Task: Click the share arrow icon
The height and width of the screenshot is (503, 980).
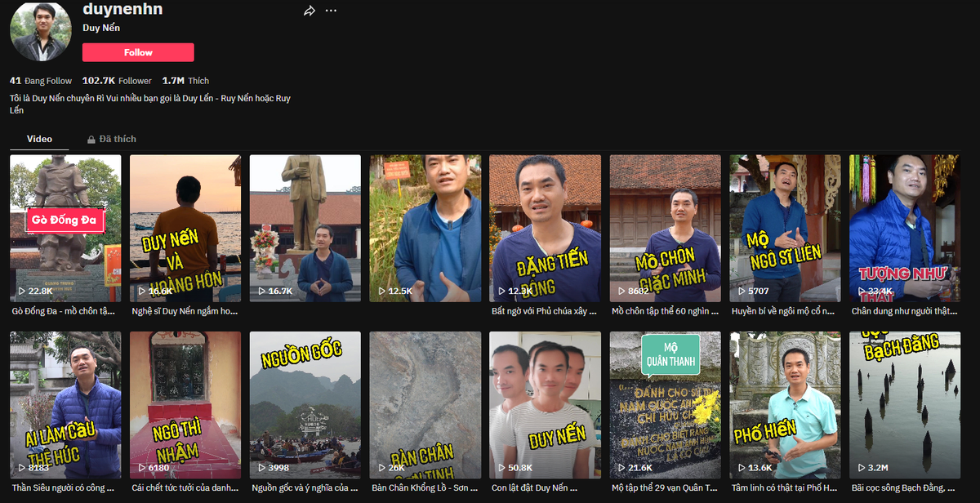Action: coord(310,11)
